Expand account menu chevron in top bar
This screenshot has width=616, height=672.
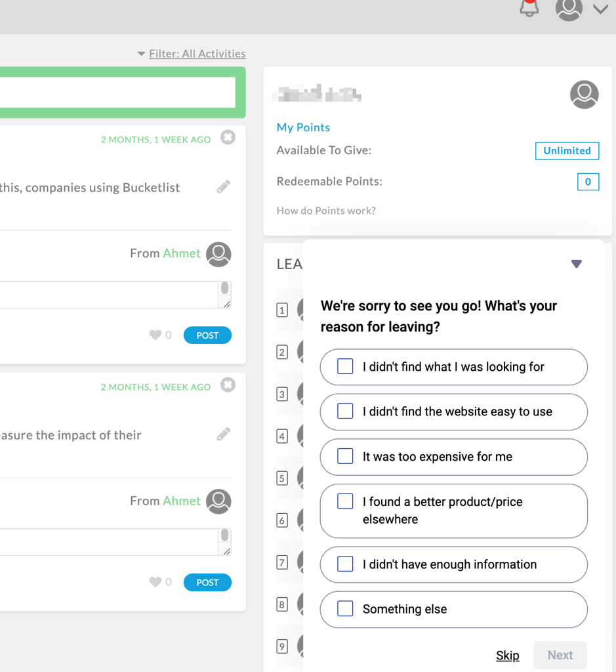coord(600,9)
